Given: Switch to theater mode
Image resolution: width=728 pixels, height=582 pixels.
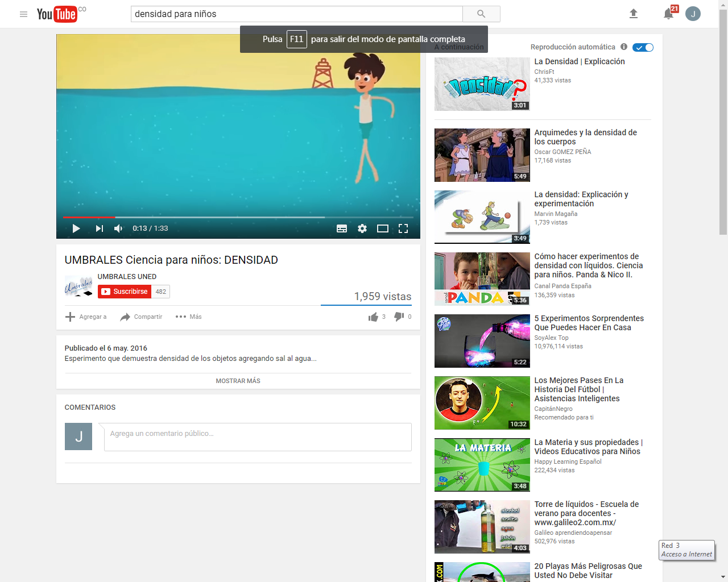Looking at the screenshot, I should pos(383,228).
